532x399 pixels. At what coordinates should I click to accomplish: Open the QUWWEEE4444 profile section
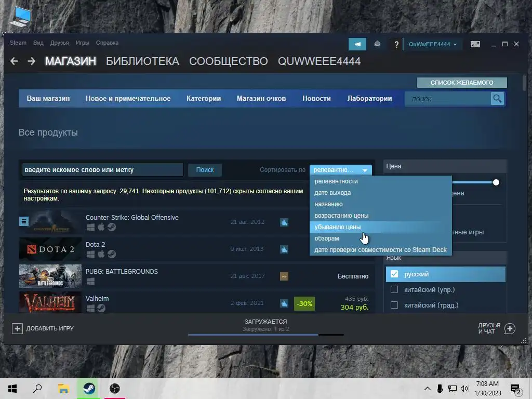click(320, 61)
